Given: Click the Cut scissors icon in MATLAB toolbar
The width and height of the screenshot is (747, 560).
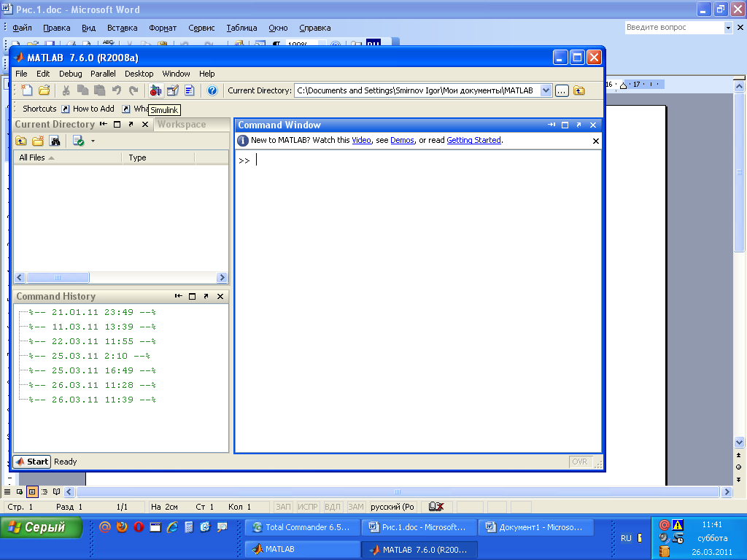Looking at the screenshot, I should tap(66, 90).
